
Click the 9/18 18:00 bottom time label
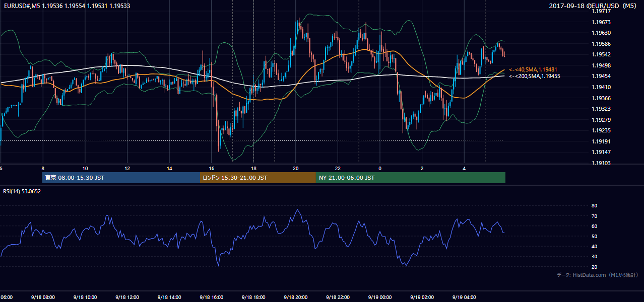click(253, 297)
